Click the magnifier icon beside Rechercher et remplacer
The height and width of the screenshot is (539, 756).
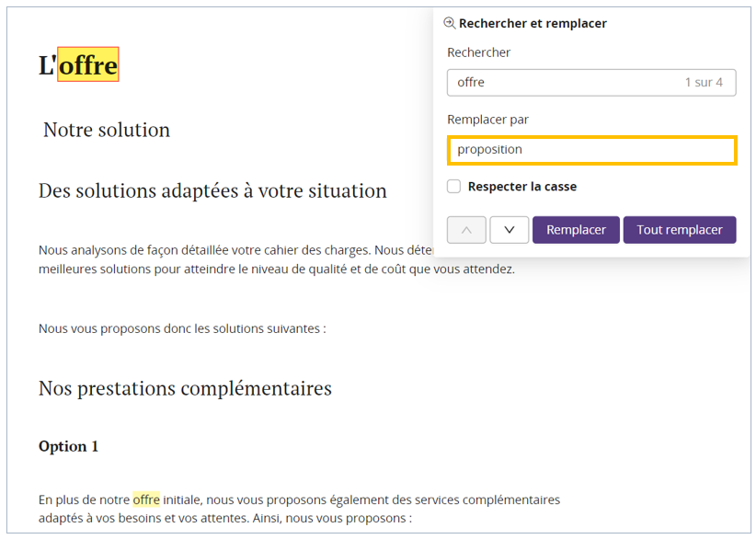click(450, 23)
